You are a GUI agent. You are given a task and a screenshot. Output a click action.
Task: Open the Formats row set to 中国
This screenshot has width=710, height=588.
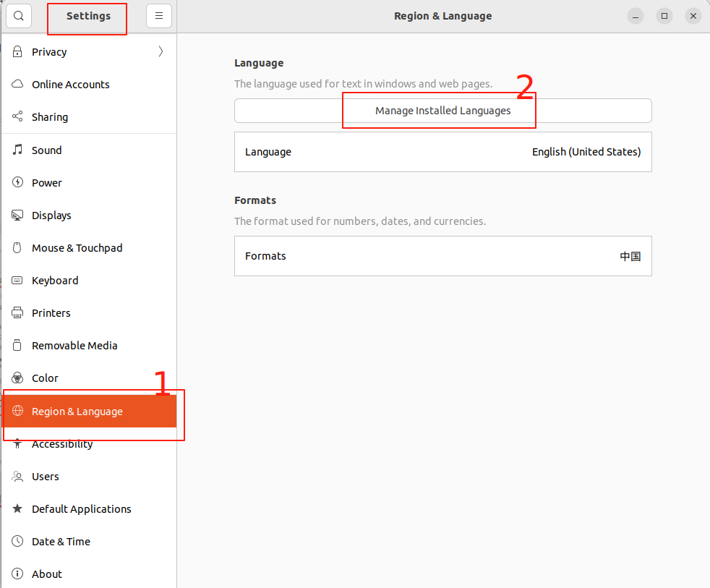pos(442,256)
